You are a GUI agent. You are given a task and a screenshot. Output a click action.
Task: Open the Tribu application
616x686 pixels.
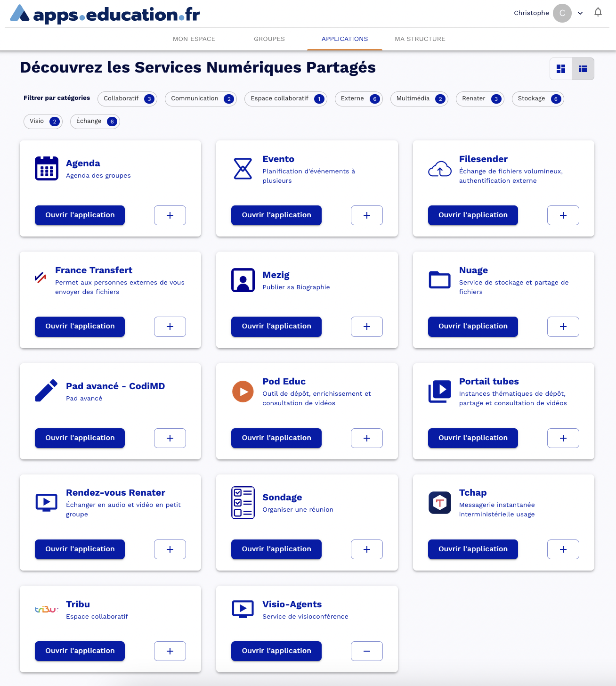coord(80,651)
